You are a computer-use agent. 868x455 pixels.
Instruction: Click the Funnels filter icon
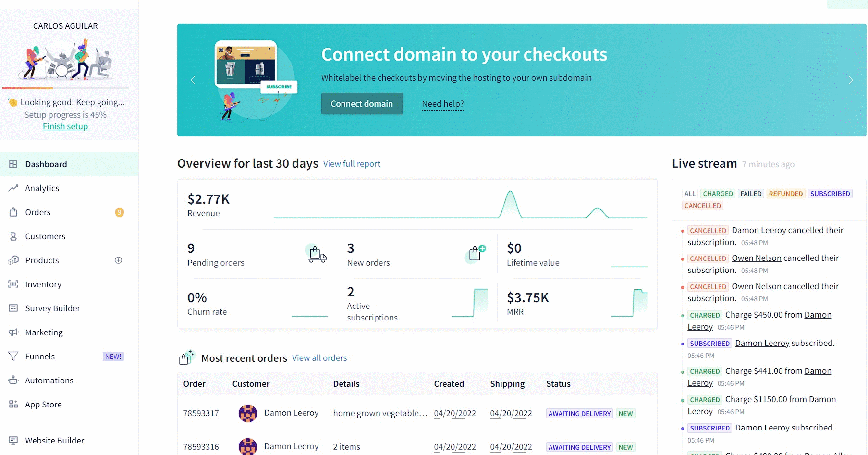coord(13,357)
